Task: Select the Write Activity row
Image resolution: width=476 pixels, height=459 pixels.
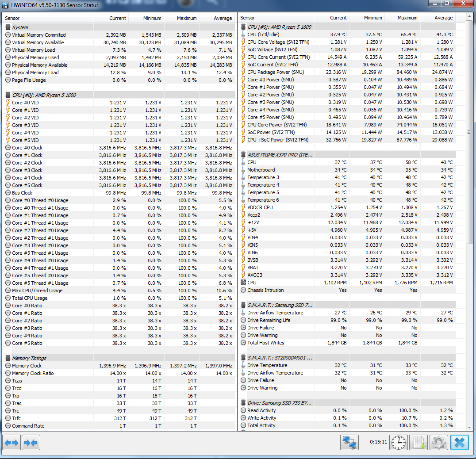Action: (x=347, y=418)
